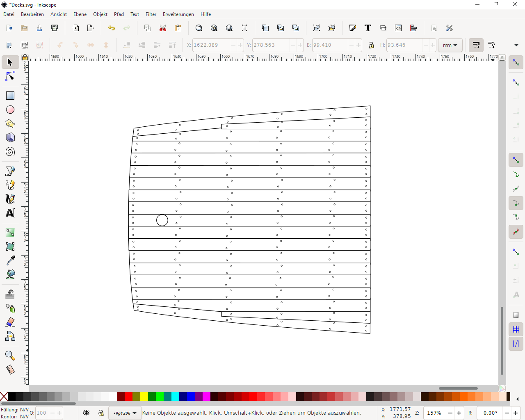Pick the spiral drawing tool
The width and height of the screenshot is (525, 420).
coord(10,152)
